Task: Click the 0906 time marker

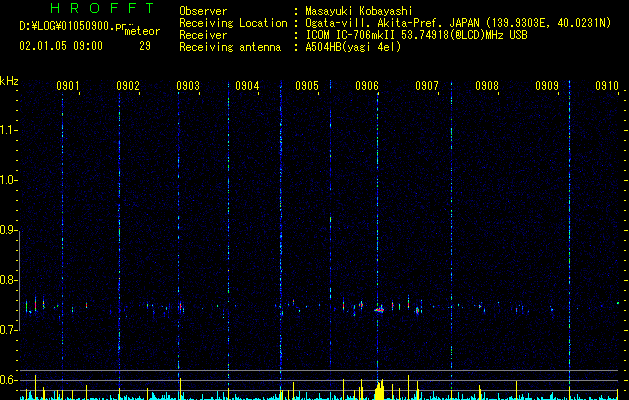Action: tap(367, 86)
